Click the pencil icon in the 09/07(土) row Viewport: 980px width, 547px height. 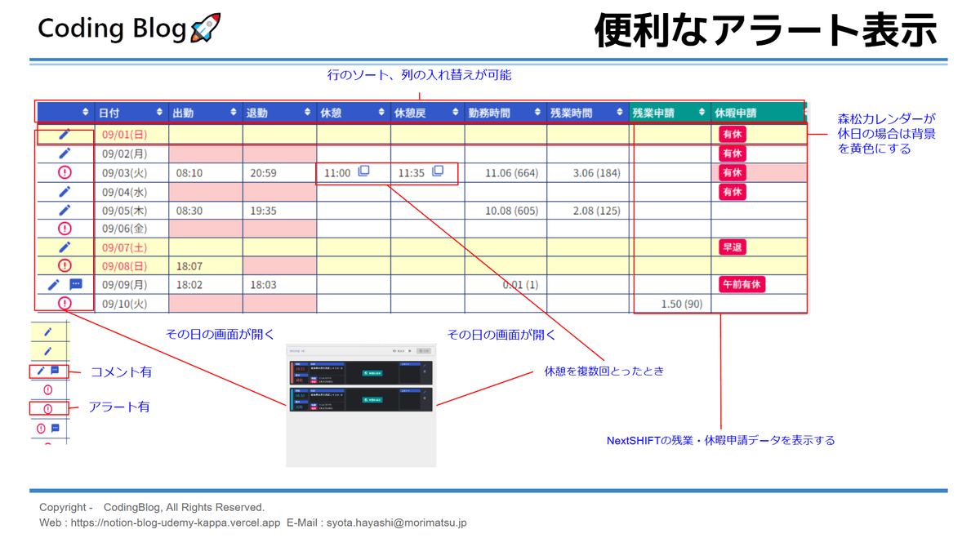[65, 247]
